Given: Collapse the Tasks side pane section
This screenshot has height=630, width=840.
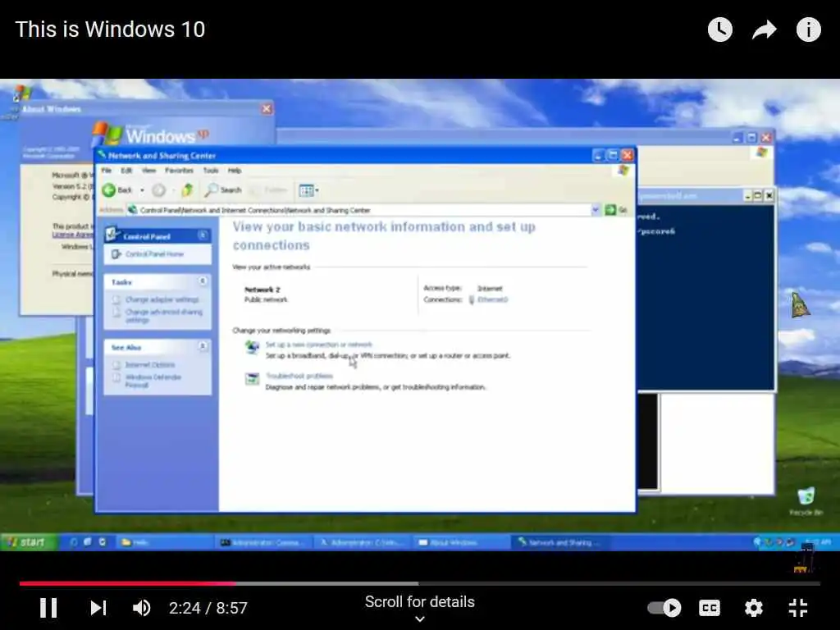Looking at the screenshot, I should [x=203, y=281].
